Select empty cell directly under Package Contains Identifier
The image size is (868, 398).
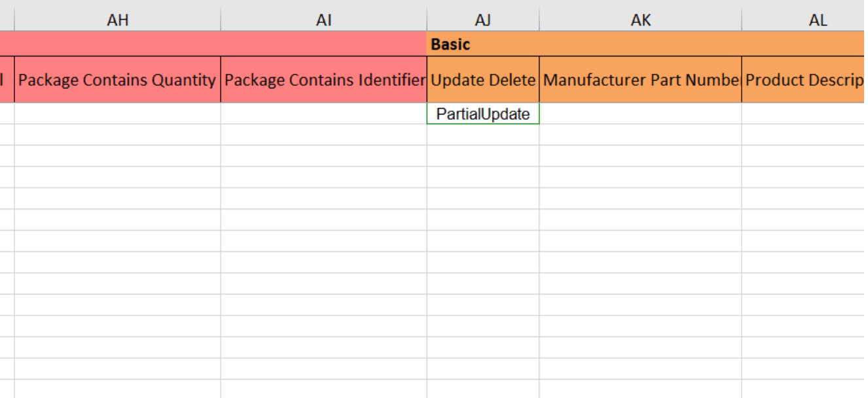[x=323, y=114]
